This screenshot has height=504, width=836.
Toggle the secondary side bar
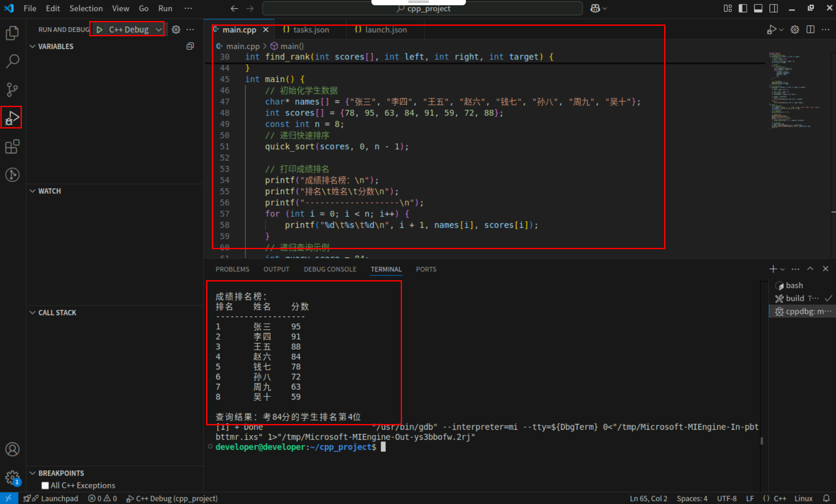773,8
